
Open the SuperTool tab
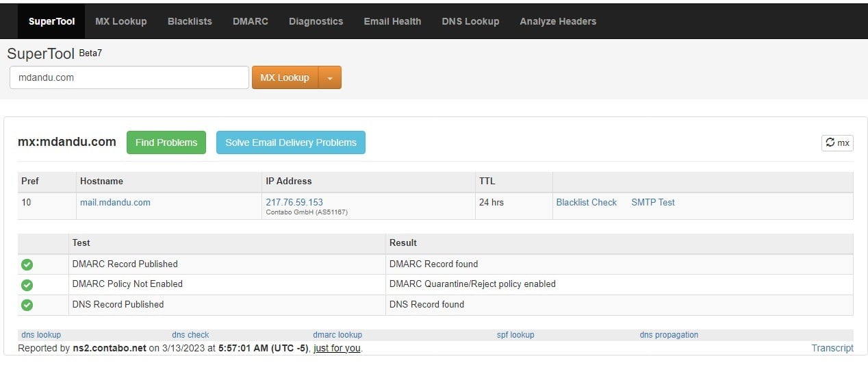[51, 21]
